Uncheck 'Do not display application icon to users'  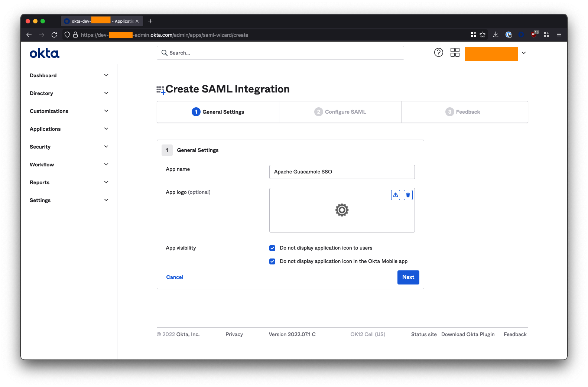[x=272, y=248]
